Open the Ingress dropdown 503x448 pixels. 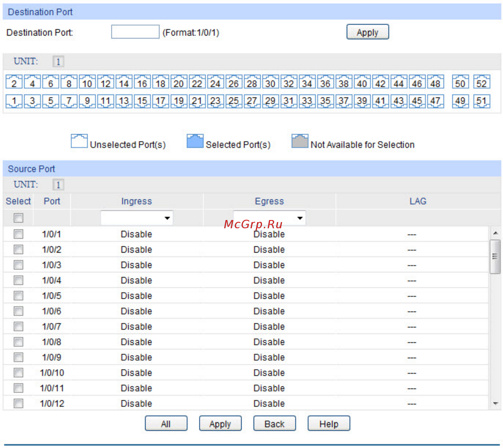137,218
